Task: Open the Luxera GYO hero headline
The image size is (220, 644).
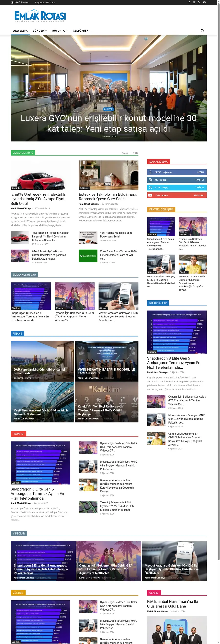Action: click(109, 123)
